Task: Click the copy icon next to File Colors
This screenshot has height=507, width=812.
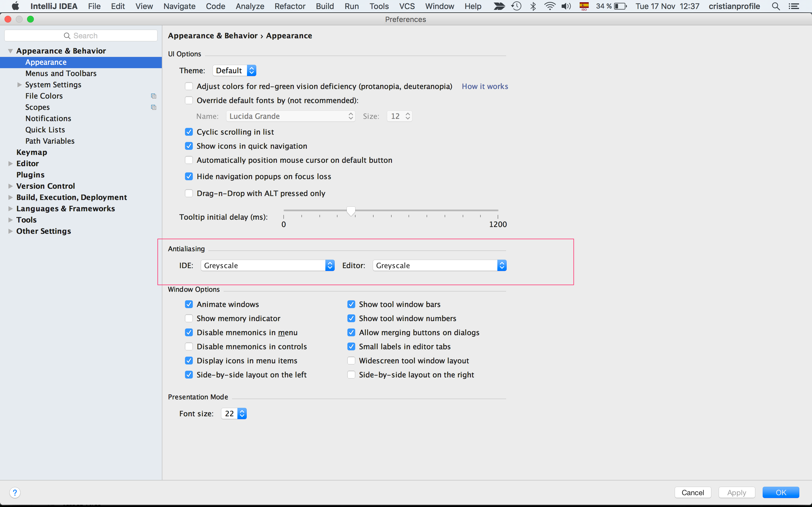Action: [153, 96]
